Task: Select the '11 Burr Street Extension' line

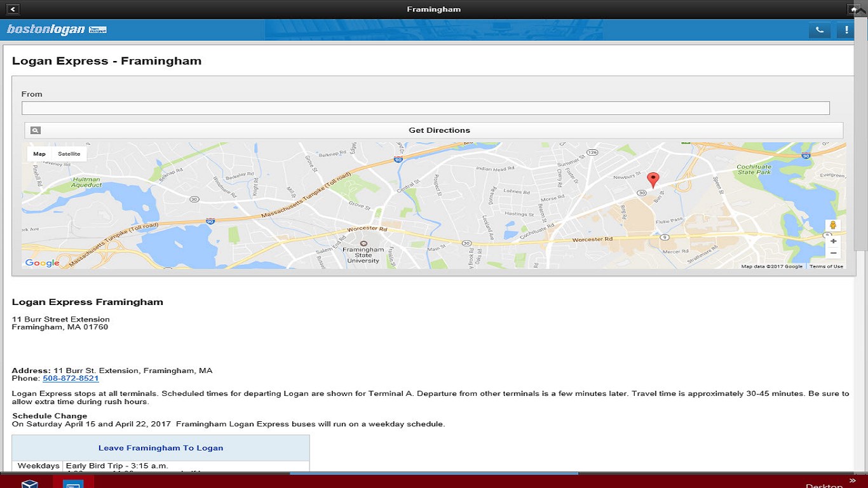Action: [61, 319]
